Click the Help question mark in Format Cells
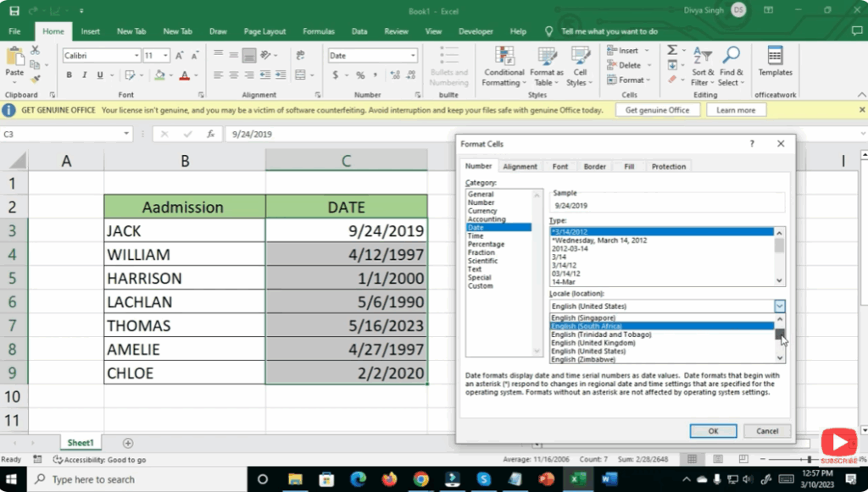Image resolution: width=868 pixels, height=492 pixels. click(x=751, y=144)
